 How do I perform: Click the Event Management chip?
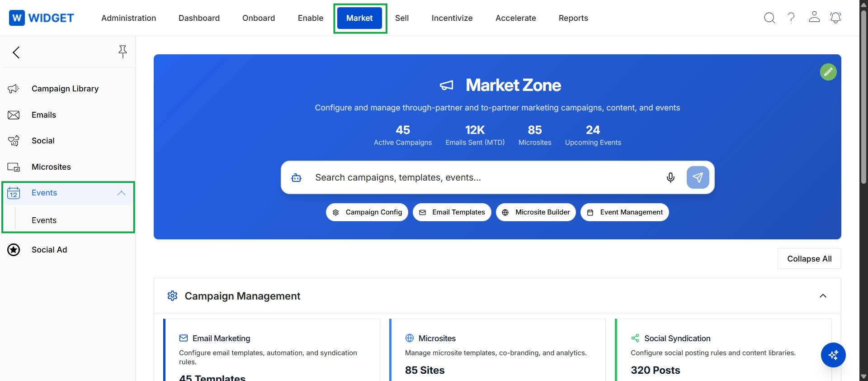625,212
